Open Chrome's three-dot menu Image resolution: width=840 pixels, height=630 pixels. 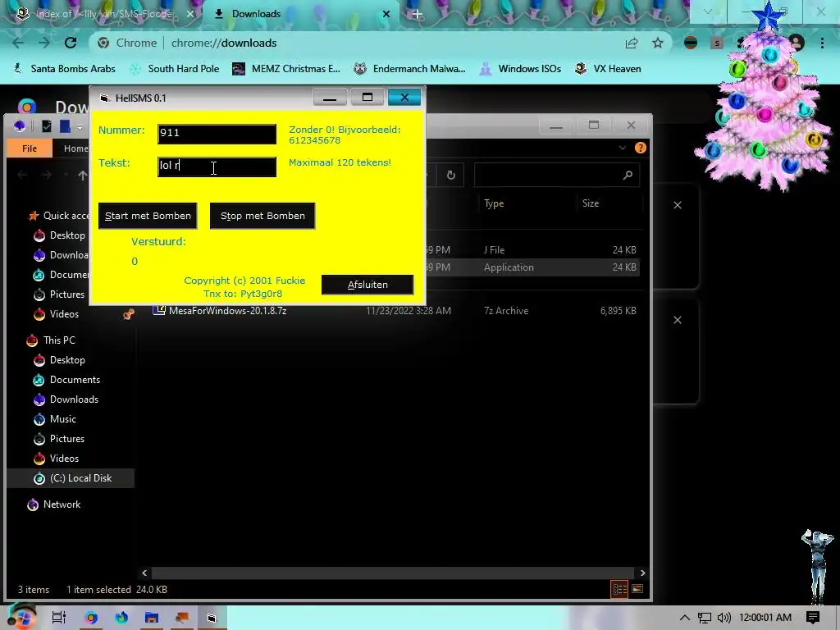click(822, 43)
